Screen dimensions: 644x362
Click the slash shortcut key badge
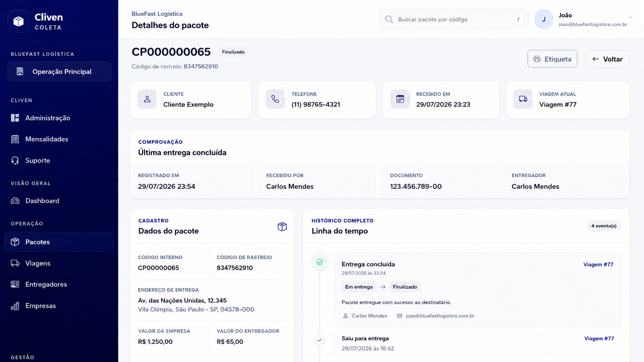(518, 19)
